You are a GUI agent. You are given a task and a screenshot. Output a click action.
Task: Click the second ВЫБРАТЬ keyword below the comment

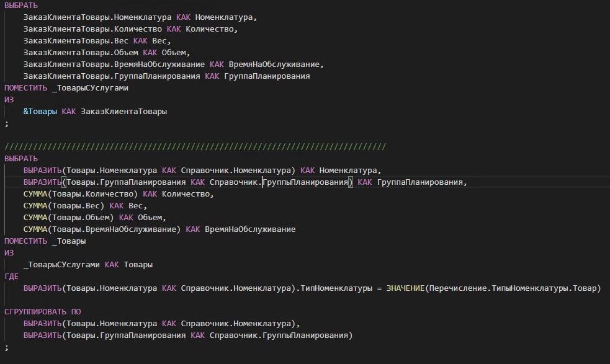(x=21, y=158)
